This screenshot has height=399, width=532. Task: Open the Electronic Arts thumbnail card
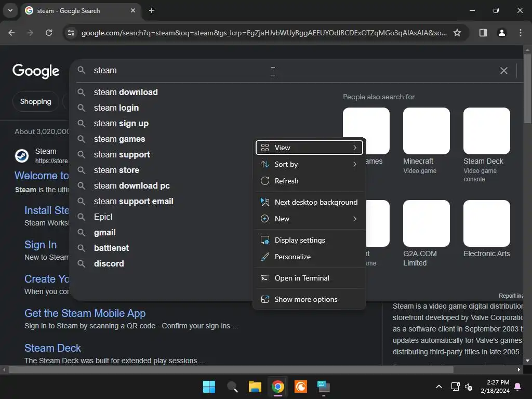click(486, 223)
